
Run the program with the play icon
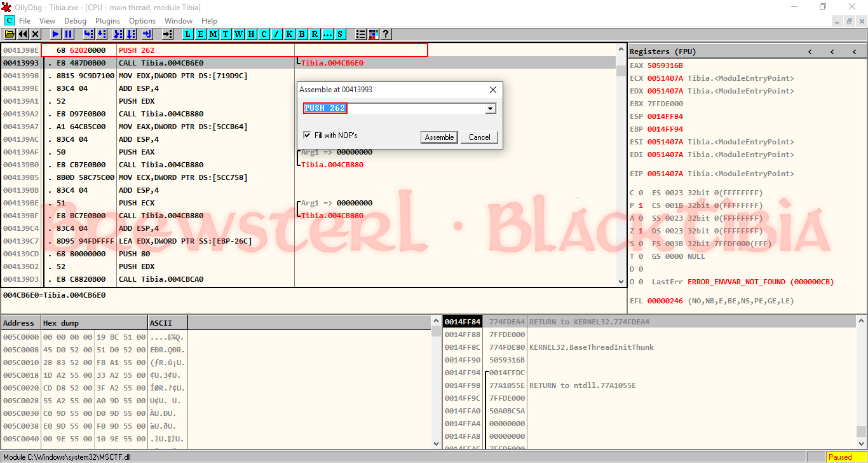click(x=56, y=34)
